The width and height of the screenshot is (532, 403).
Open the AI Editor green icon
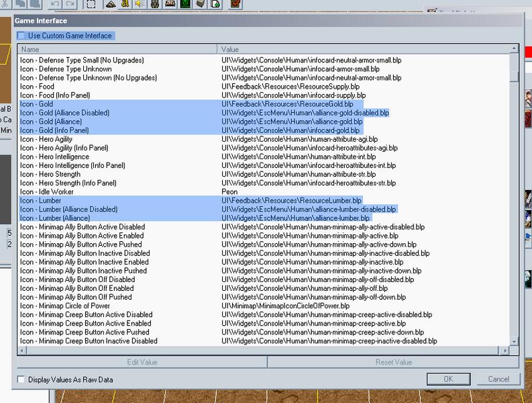tap(185, 5)
